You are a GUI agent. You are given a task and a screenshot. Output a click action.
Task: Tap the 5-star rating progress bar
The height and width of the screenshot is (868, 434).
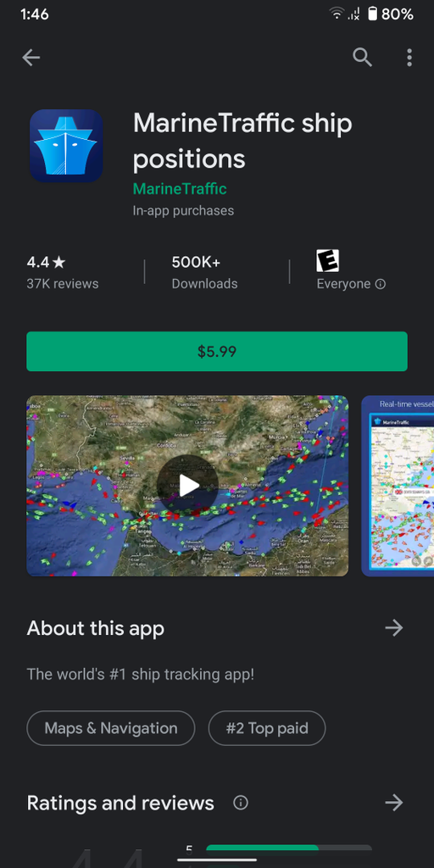pyautogui.click(x=289, y=849)
